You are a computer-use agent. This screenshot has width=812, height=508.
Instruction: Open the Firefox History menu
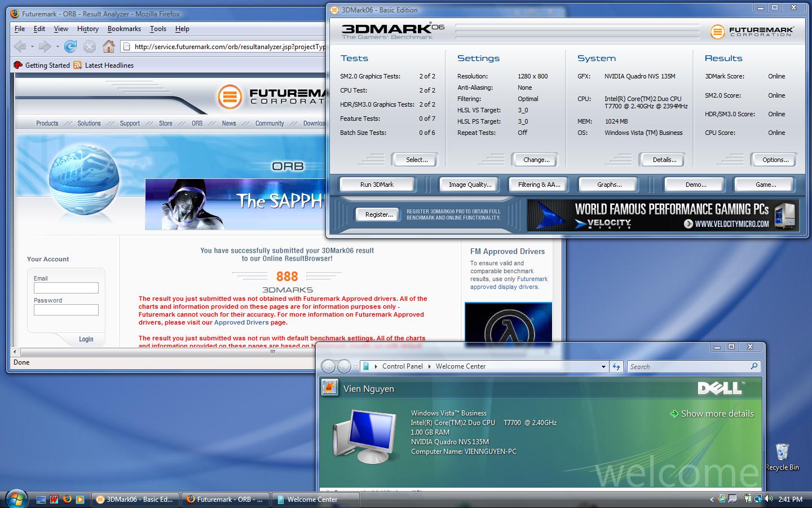88,29
